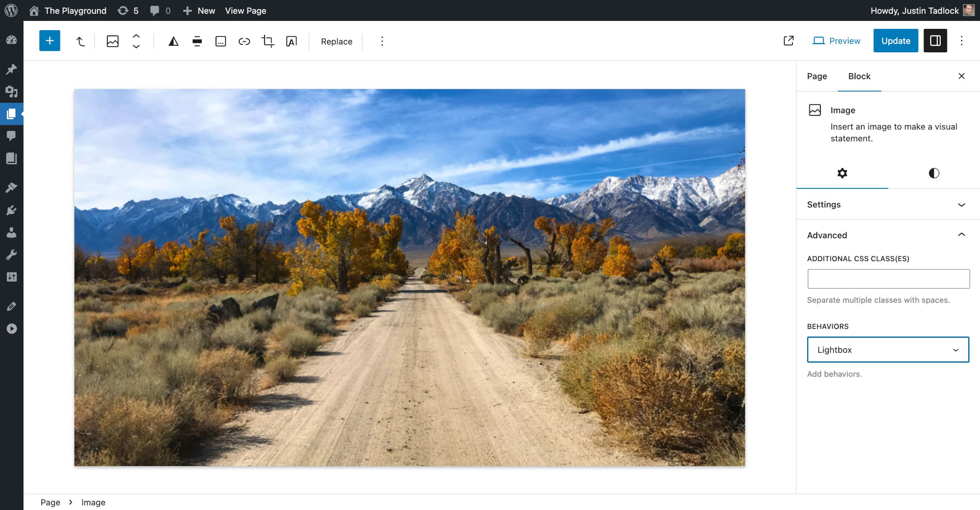Click the Preview button
The width and height of the screenshot is (980, 510).
(836, 41)
